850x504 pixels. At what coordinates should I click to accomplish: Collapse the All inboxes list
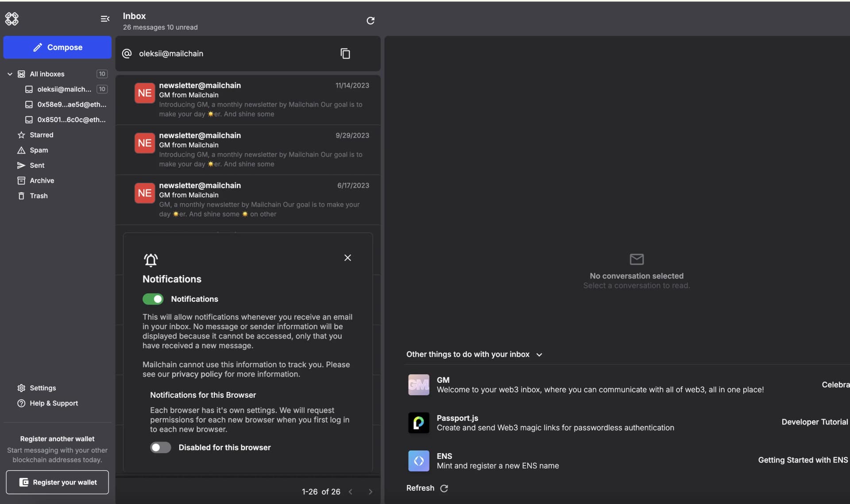[9, 74]
